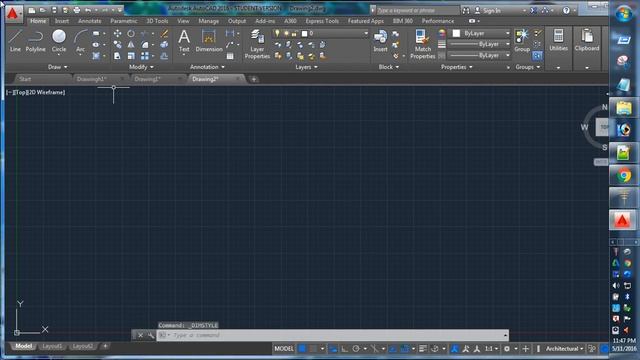
Task: Expand the Annotation panel
Action: [x=207, y=67]
